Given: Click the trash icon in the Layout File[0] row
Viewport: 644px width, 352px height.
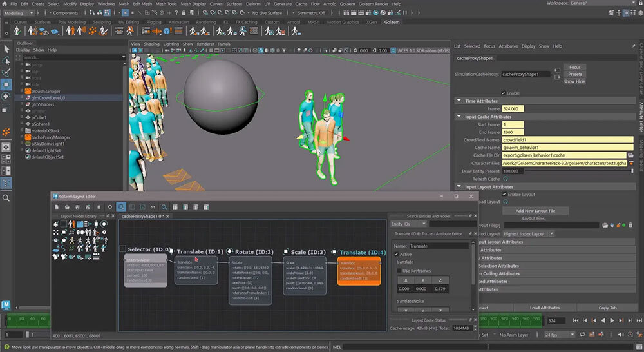Looking at the screenshot, I should (630, 226).
